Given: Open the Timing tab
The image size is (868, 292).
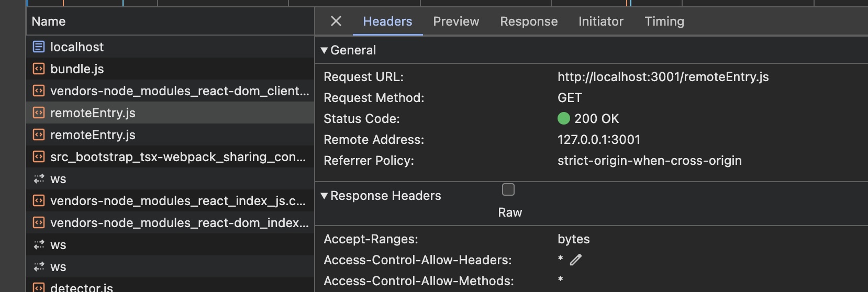Looking at the screenshot, I should coord(664,21).
